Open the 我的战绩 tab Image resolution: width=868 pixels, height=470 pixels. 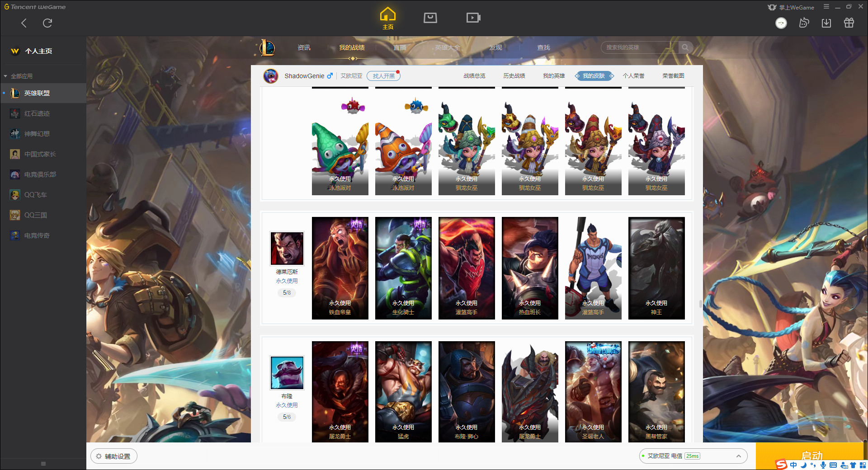(352, 47)
